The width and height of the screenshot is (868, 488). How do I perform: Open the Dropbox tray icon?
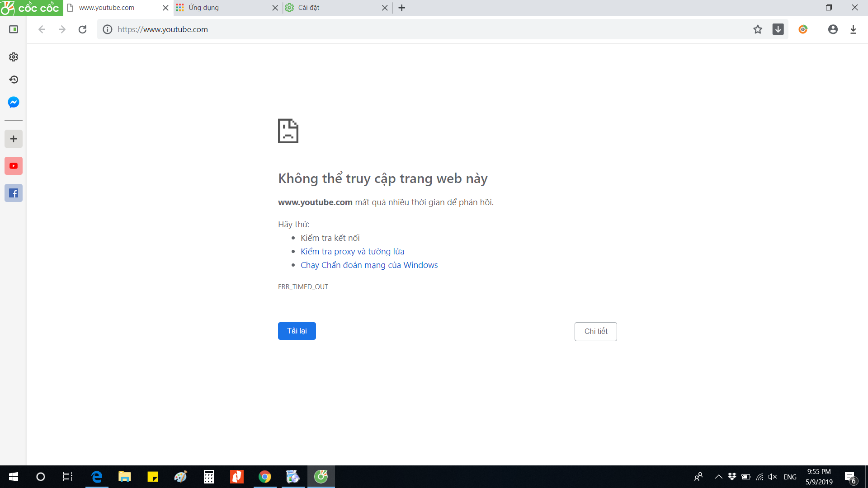(x=732, y=477)
